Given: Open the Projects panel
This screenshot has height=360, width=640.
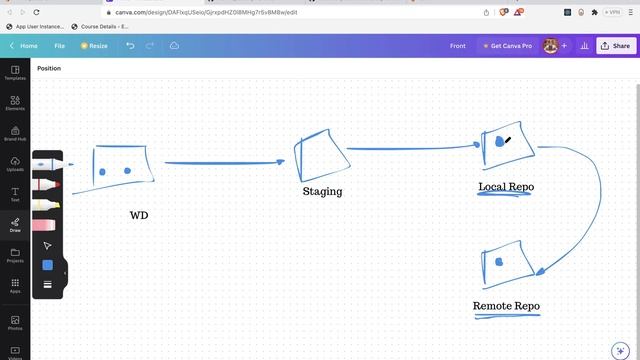Looking at the screenshot, I should 15,256.
